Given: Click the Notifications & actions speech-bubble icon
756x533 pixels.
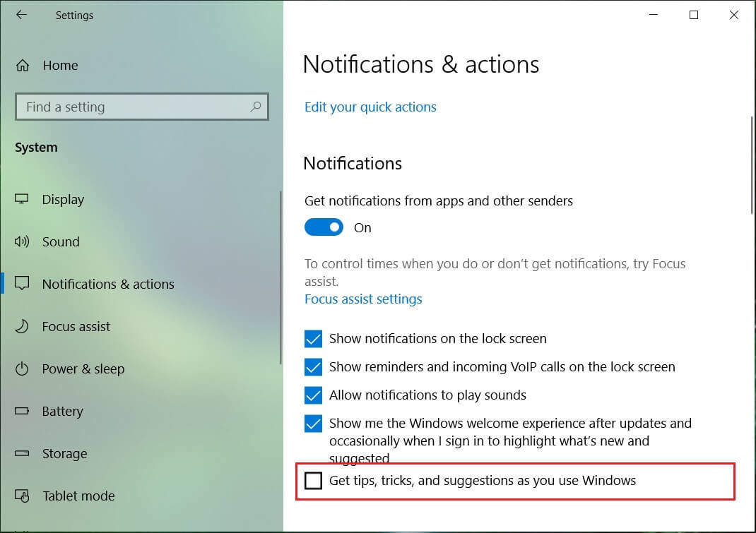Looking at the screenshot, I should [22, 283].
